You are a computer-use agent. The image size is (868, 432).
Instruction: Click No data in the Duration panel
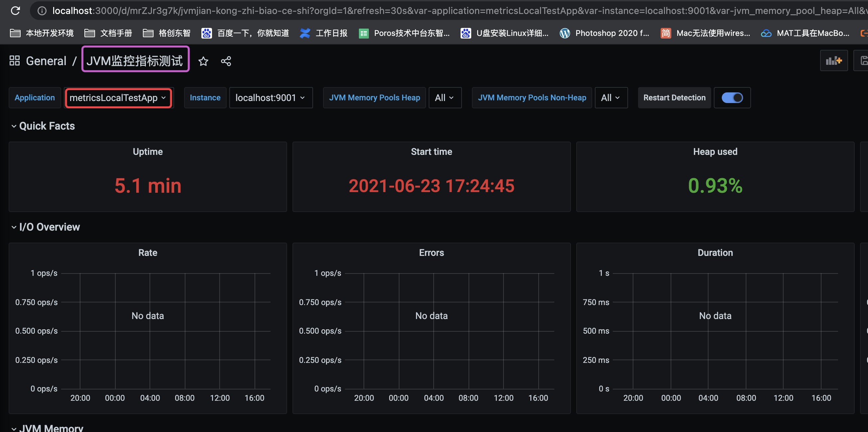[715, 316]
